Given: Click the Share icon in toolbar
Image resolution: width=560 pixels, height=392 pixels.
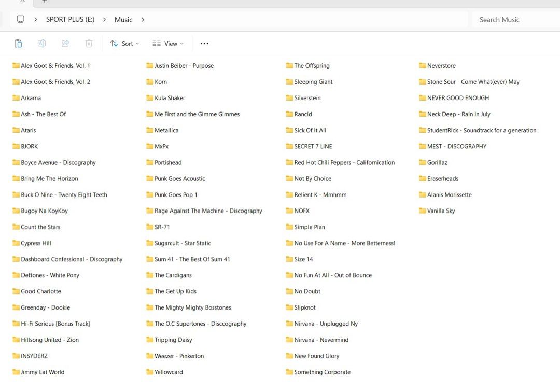Looking at the screenshot, I should (x=65, y=44).
